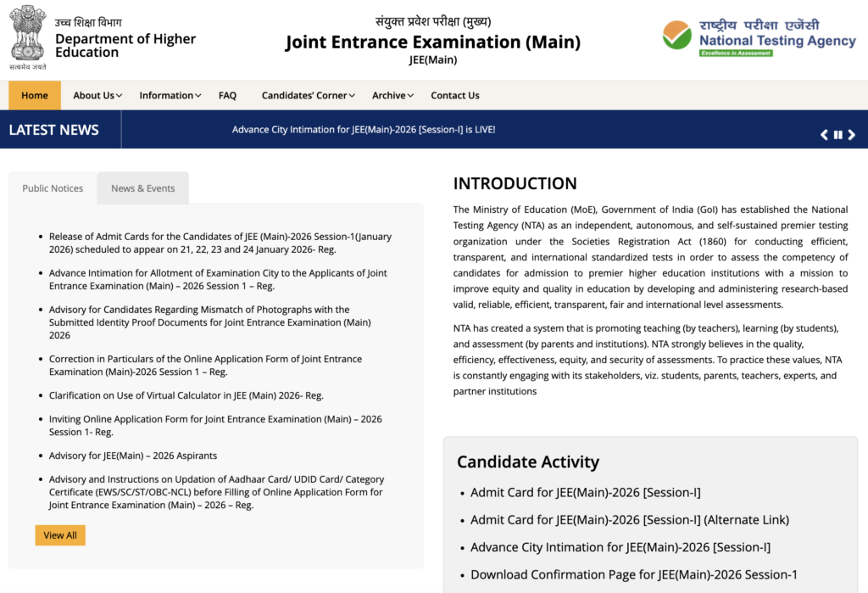This screenshot has height=593, width=868.
Task: Click the Department of Higher Education emblem
Action: coord(28,36)
